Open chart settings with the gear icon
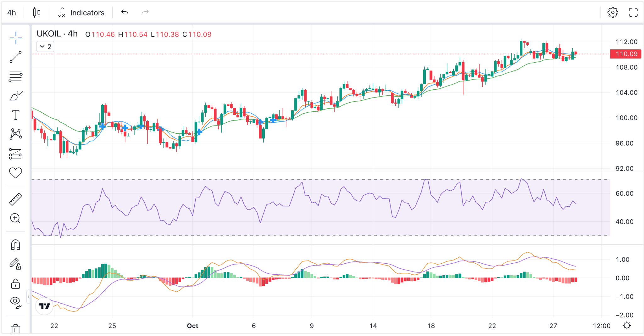This screenshot has width=644, height=336. (x=613, y=13)
